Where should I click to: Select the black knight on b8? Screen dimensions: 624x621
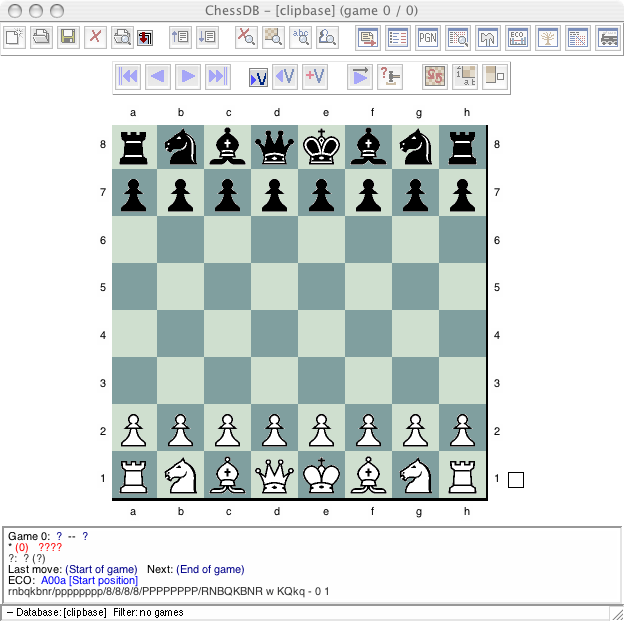click(x=181, y=147)
